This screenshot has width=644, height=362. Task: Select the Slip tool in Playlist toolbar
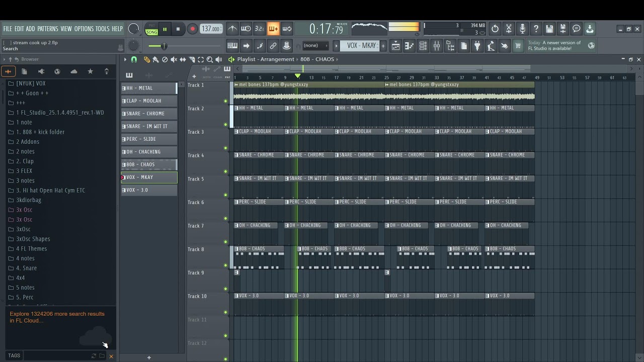[x=183, y=59]
